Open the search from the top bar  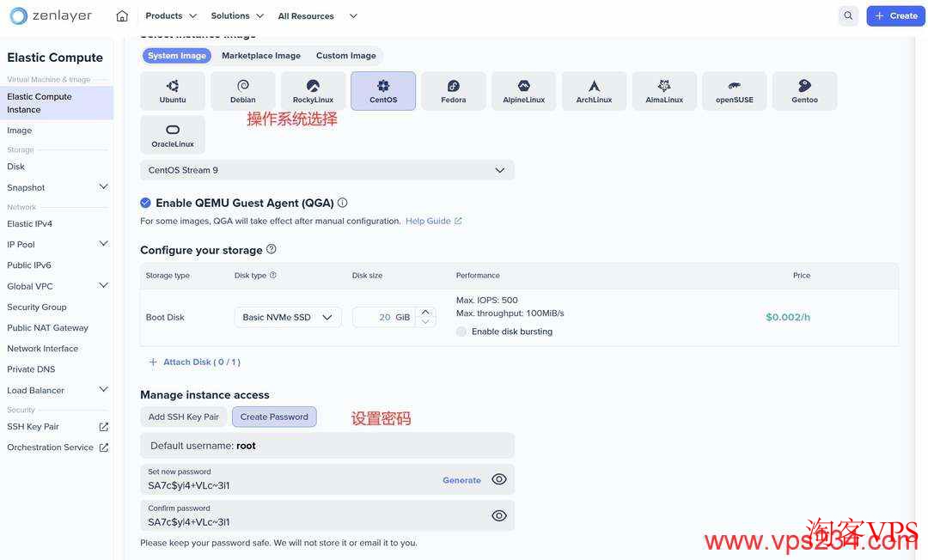click(x=848, y=15)
